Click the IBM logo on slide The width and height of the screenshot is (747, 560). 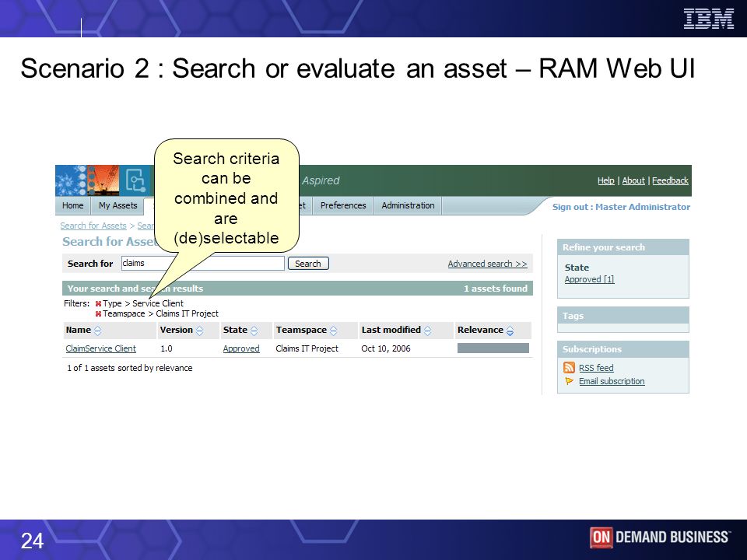pyautogui.click(x=708, y=19)
